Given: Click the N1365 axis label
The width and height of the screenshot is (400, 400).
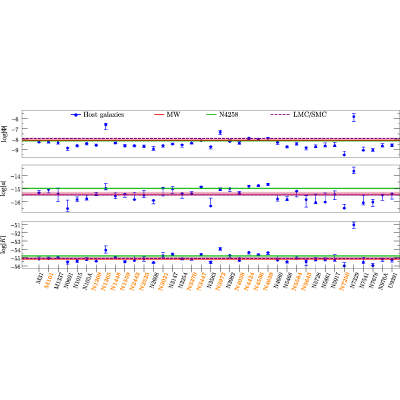Looking at the screenshot, I should [105, 280].
